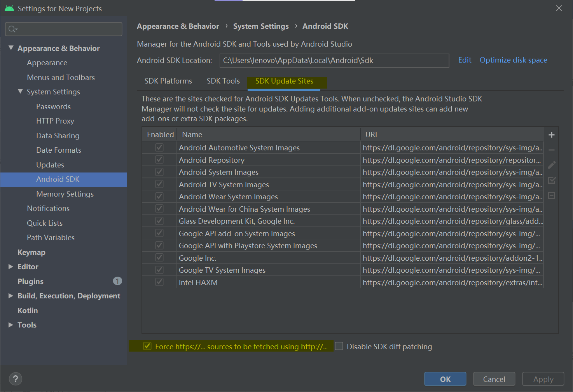Screen dimensions: 573x392
Task: Select Google API with Playstore System Images row
Action: coord(342,246)
